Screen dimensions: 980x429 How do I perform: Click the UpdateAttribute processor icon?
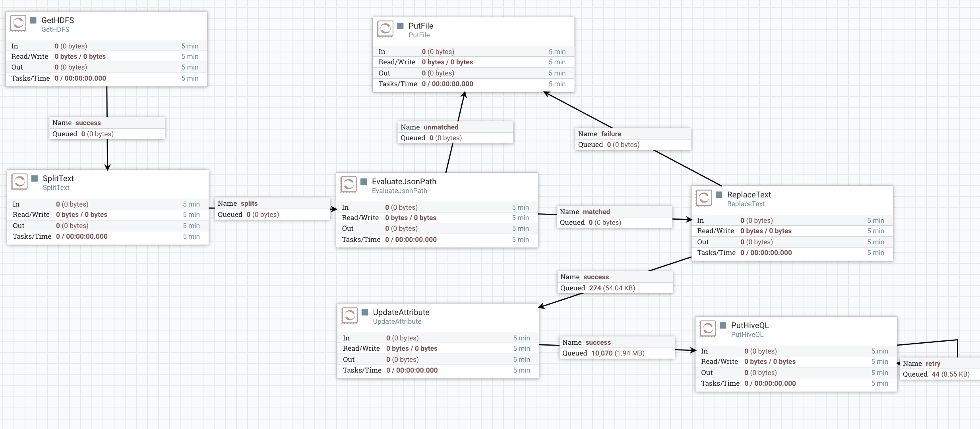(x=350, y=315)
